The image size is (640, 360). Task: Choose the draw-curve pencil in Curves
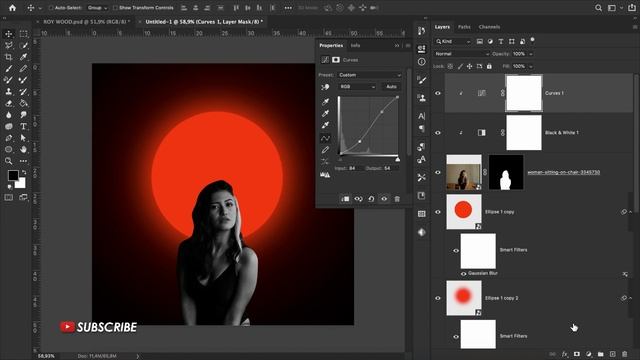pyautogui.click(x=325, y=150)
